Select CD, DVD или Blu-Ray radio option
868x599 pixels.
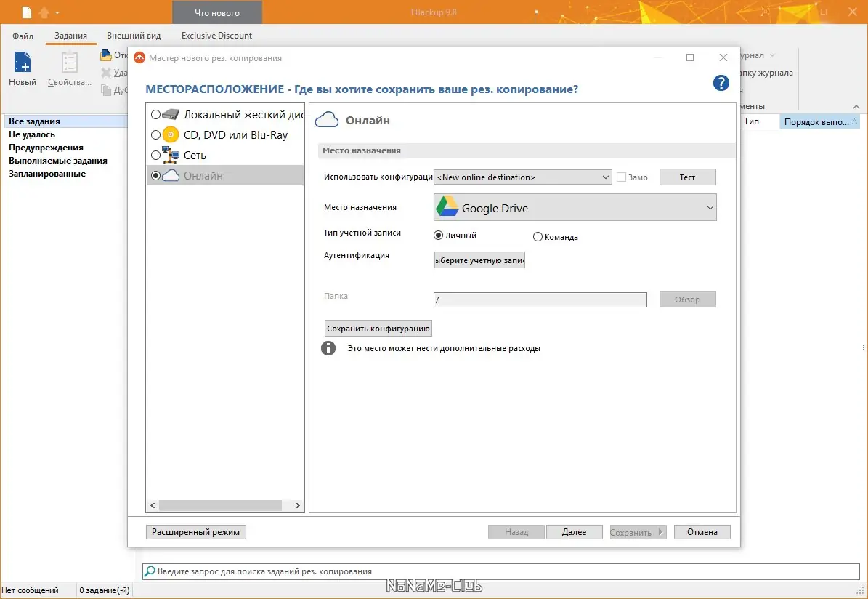click(x=155, y=134)
